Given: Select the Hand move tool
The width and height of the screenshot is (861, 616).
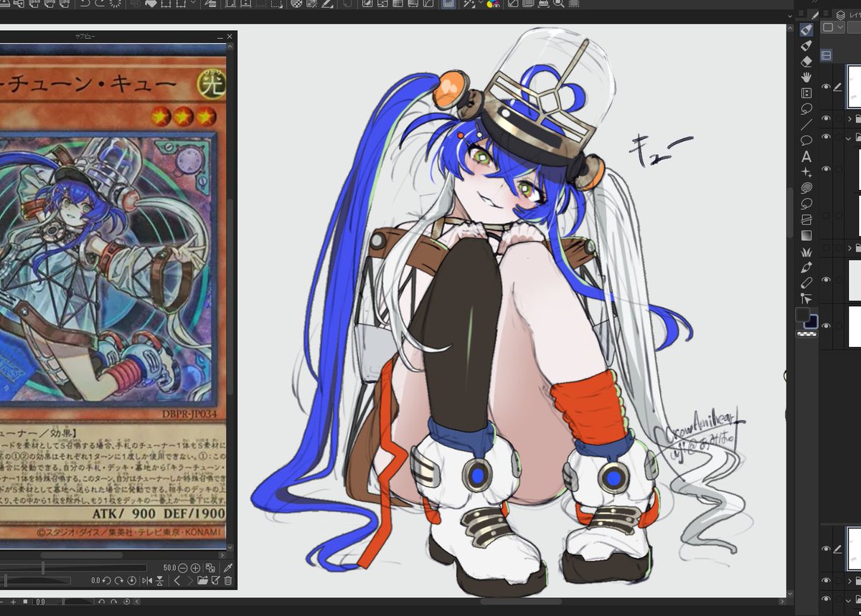Looking at the screenshot, I should 806,77.
